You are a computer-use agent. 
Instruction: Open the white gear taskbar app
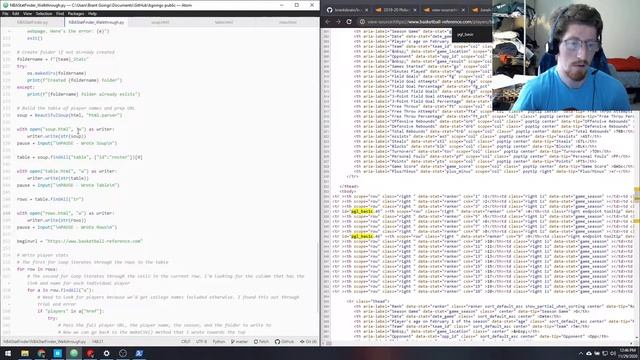point(107,353)
